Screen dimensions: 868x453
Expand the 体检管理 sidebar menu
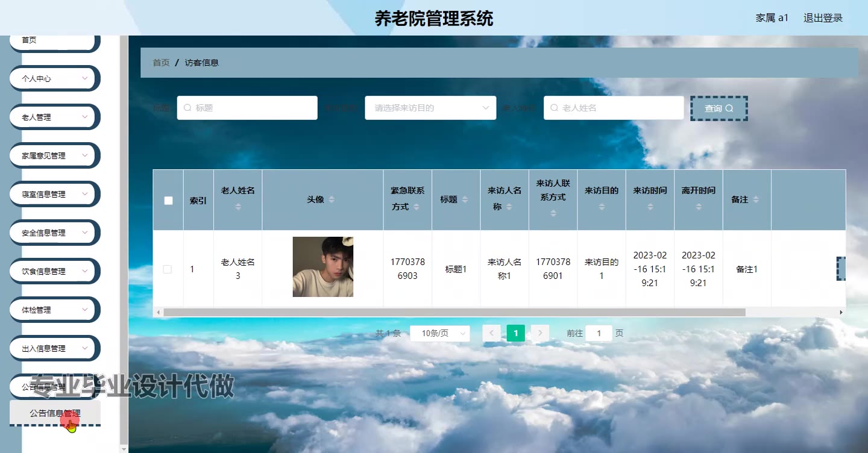54,310
